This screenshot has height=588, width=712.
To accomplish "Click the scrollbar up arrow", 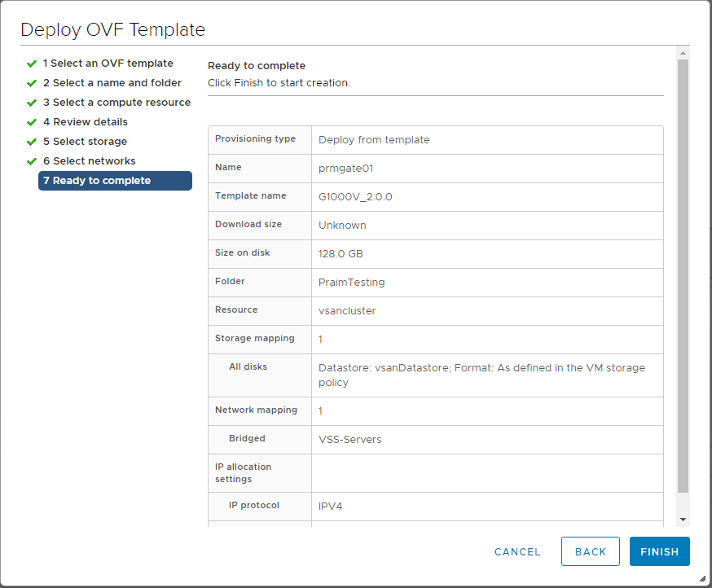I will (x=683, y=54).
